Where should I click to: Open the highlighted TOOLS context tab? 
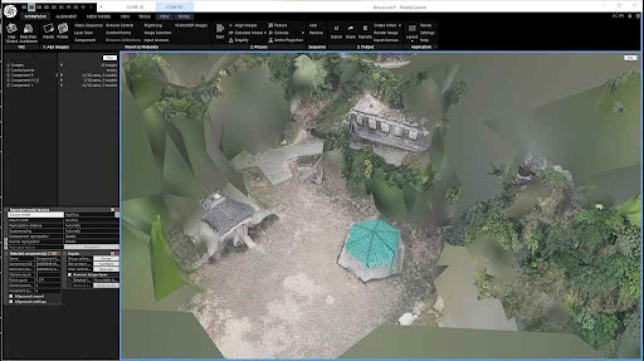184,17
